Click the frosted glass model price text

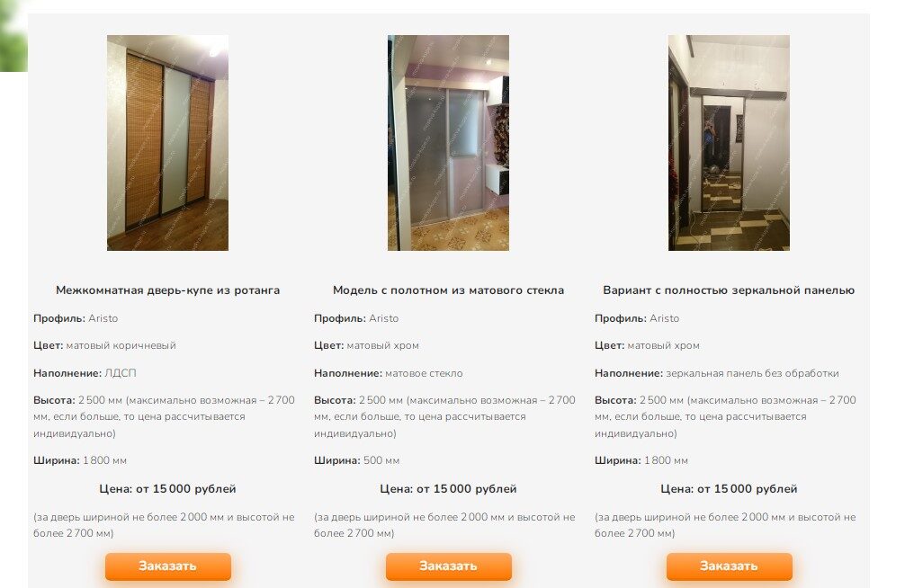(x=449, y=489)
